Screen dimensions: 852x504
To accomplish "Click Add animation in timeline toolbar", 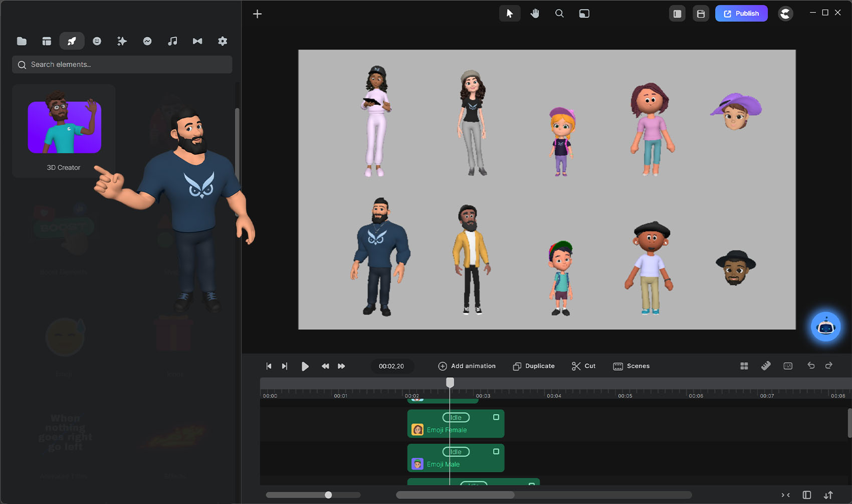I will tap(467, 366).
